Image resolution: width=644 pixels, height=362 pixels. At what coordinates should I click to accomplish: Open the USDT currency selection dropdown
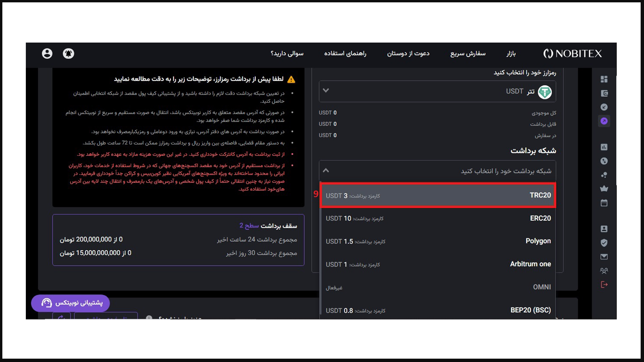437,92
